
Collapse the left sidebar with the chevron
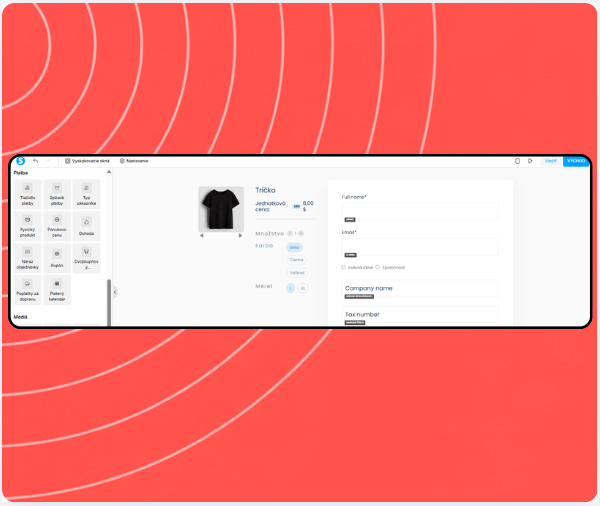115,292
